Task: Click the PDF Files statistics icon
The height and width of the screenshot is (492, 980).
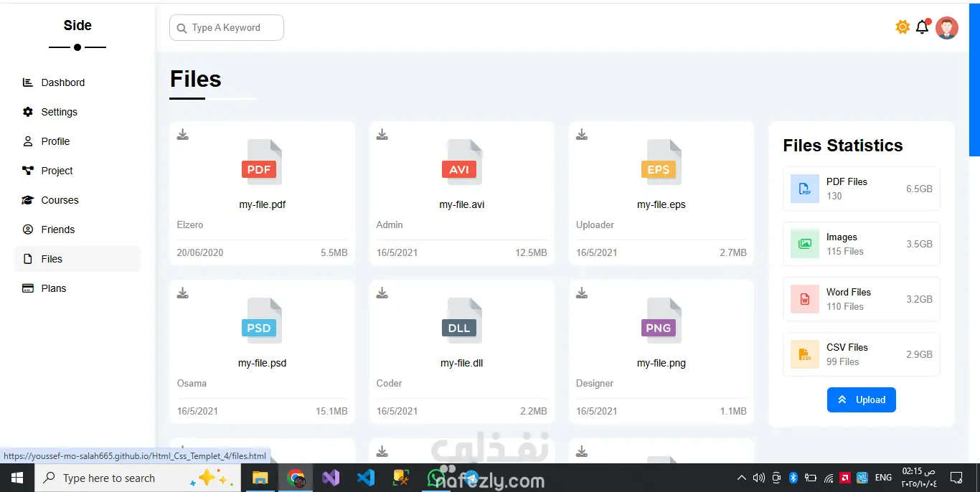Action: click(x=805, y=189)
